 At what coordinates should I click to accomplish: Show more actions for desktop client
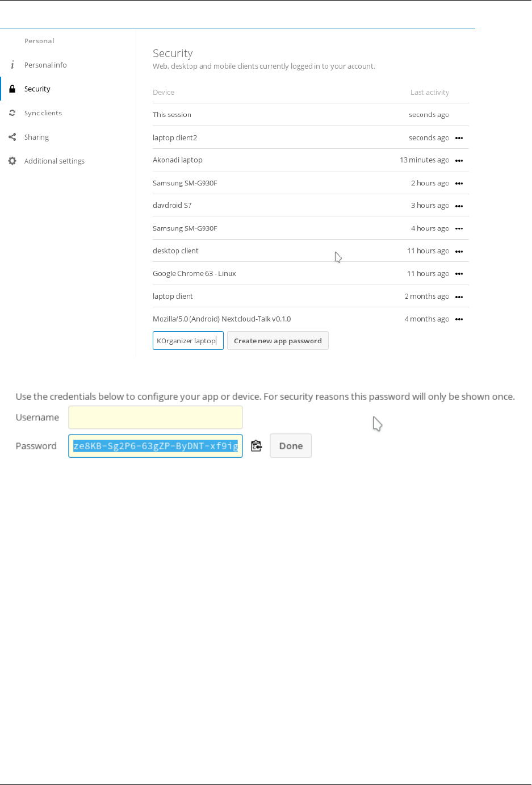(459, 252)
